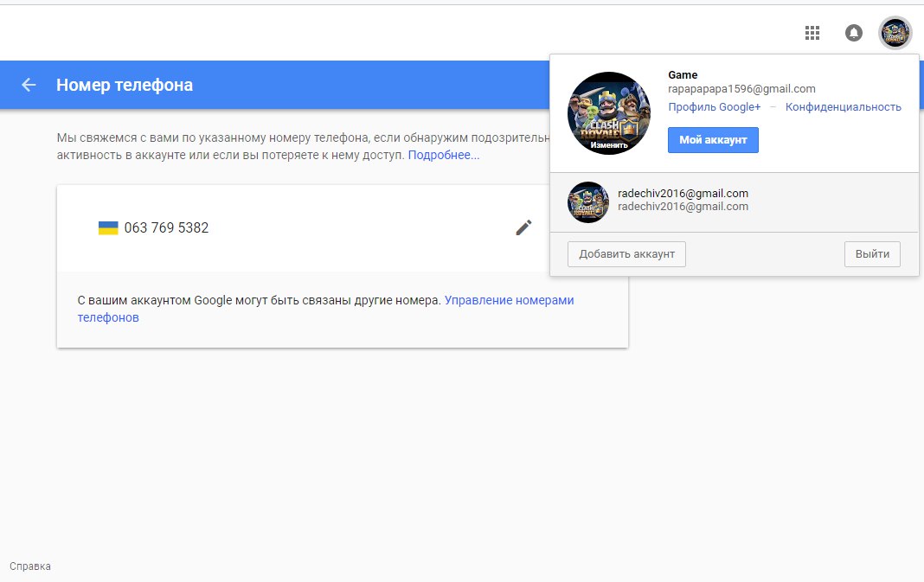Viewport: 924px width, 582px height.
Task: Click the phone number 063 769 5382
Action: coord(166,228)
